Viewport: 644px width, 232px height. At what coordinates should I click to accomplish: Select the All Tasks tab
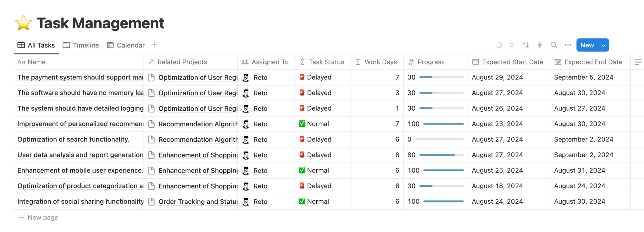[x=36, y=45]
